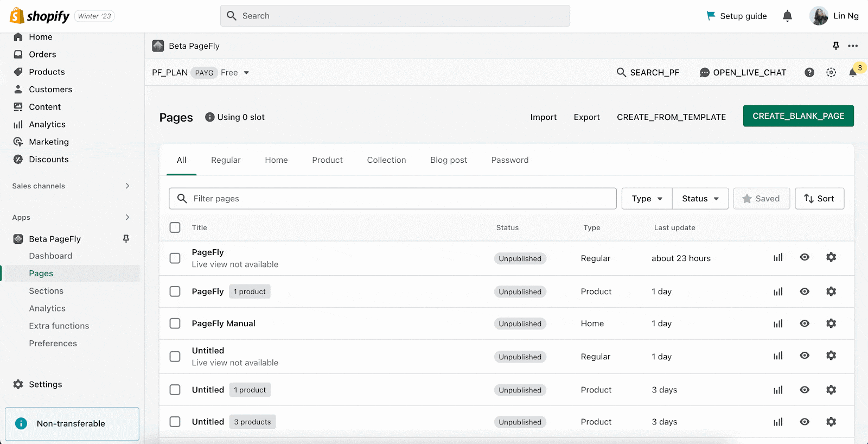The height and width of the screenshot is (444, 868).
Task: Open Discounts in the sidebar
Action: [x=49, y=159]
